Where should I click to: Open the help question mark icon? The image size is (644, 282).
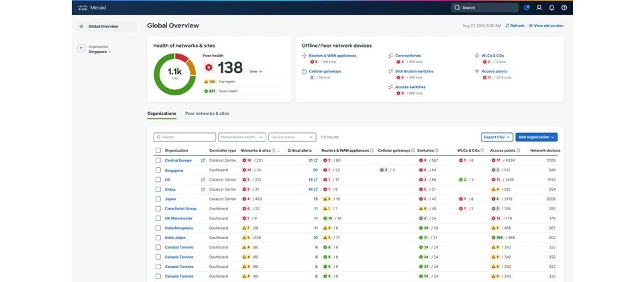[x=564, y=7]
